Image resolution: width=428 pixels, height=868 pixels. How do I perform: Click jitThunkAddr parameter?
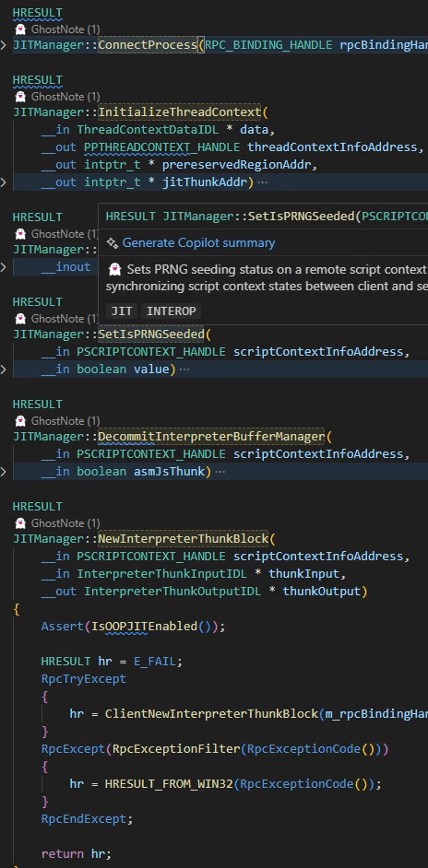[x=204, y=182]
